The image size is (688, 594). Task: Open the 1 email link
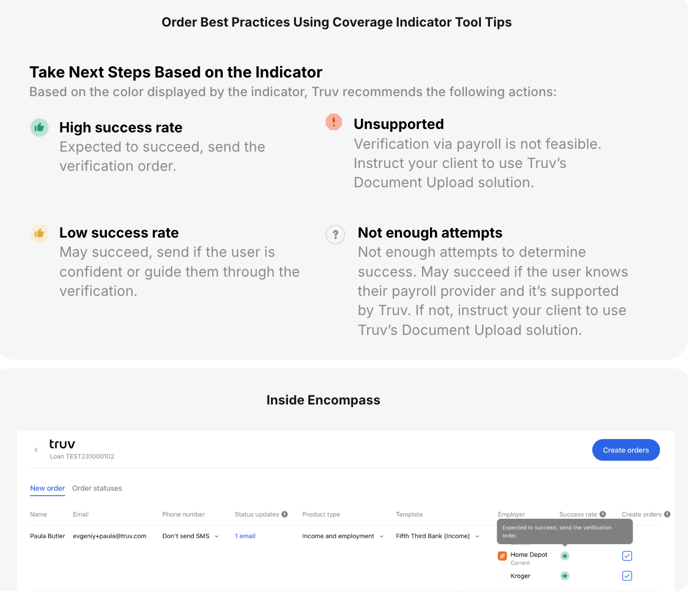[245, 536]
